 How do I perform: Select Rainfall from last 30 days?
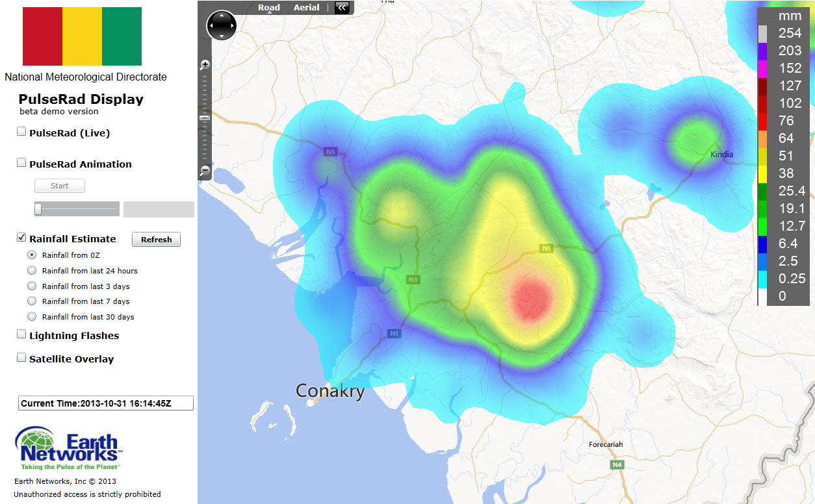tap(32, 316)
